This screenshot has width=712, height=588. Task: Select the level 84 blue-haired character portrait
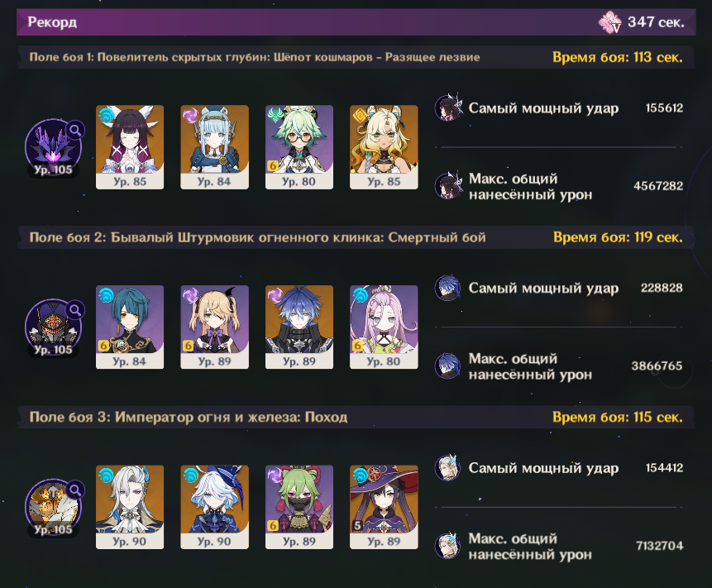214,147
